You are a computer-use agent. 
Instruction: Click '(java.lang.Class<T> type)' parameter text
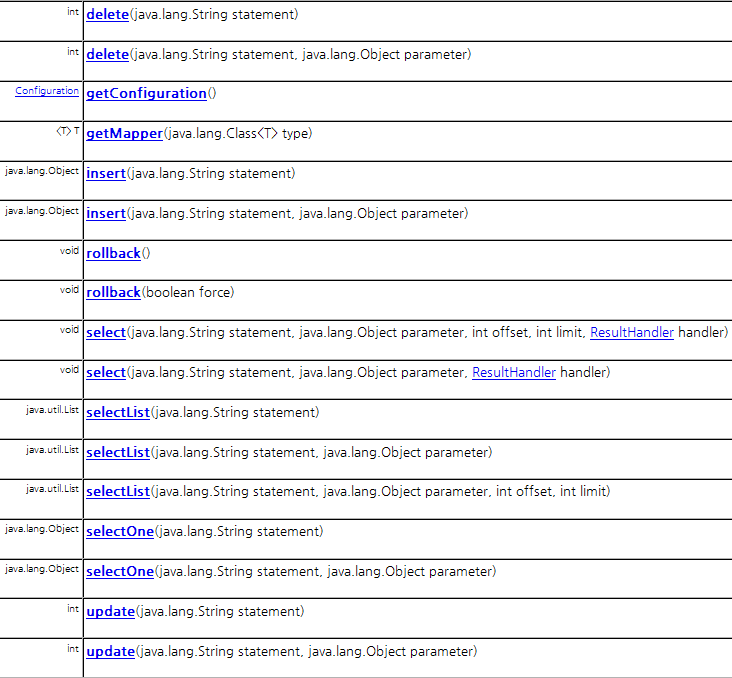(238, 134)
